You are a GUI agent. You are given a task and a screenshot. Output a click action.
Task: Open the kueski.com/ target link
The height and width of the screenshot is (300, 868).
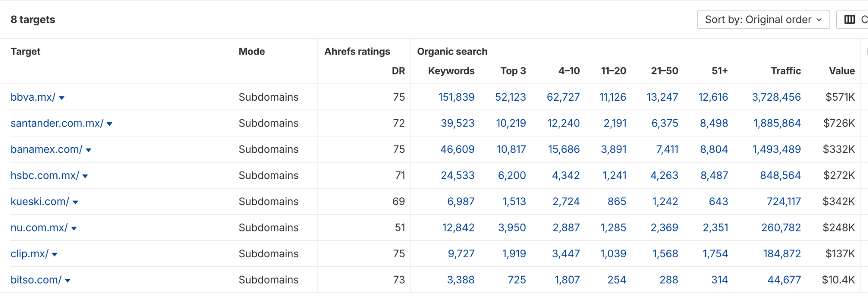pos(39,202)
